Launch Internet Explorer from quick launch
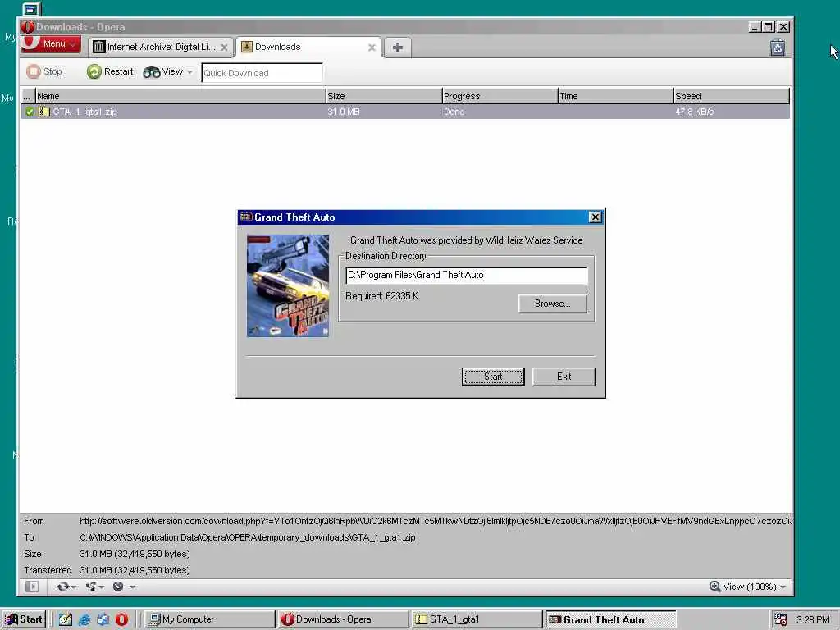 click(84, 619)
